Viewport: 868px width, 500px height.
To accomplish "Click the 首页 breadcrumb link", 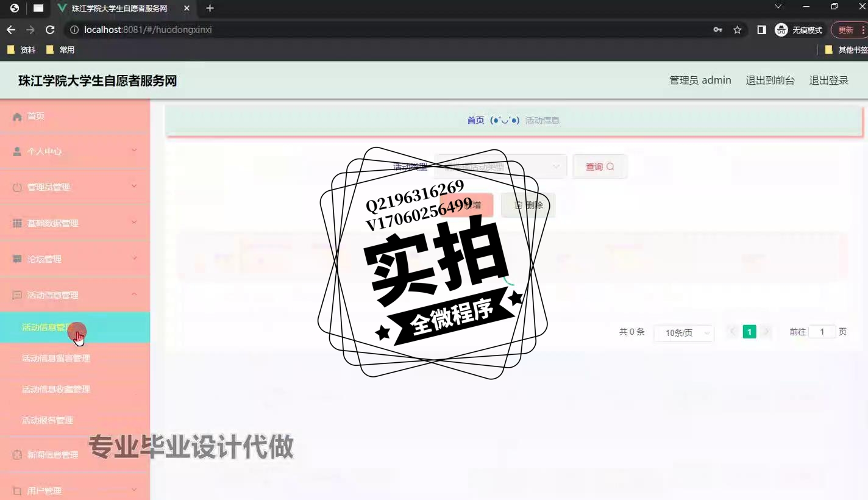I will pyautogui.click(x=475, y=121).
